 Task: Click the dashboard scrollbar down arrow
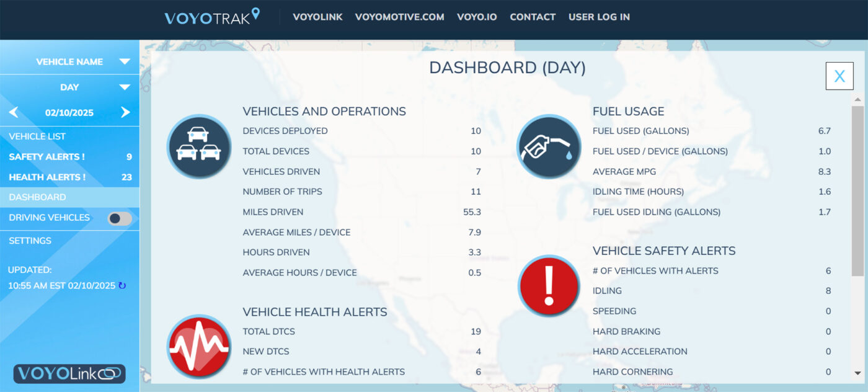pyautogui.click(x=857, y=373)
